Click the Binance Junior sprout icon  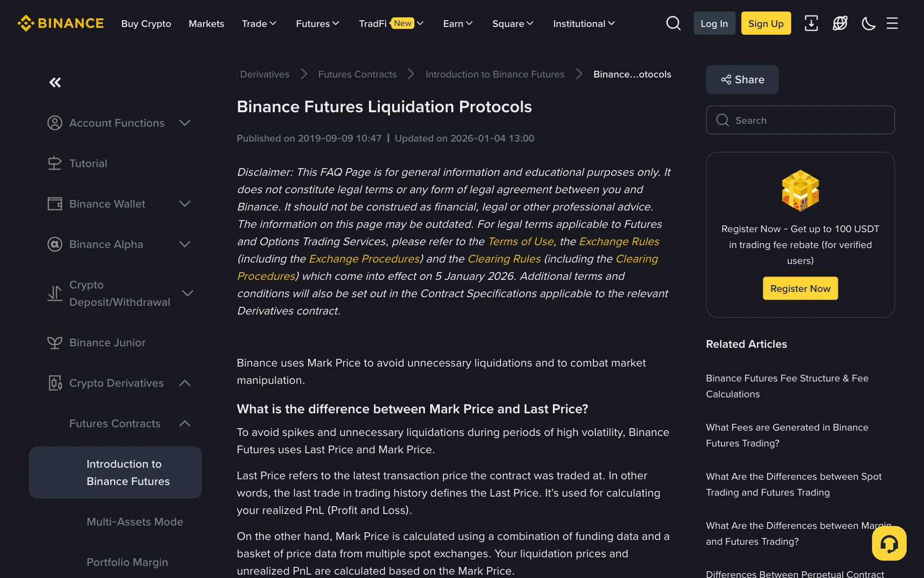55,342
